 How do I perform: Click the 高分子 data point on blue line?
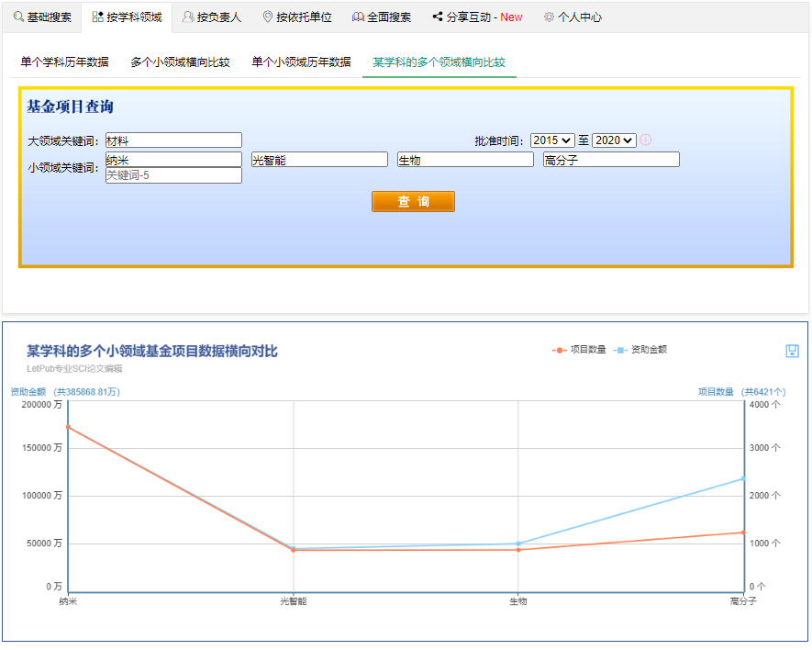[743, 478]
